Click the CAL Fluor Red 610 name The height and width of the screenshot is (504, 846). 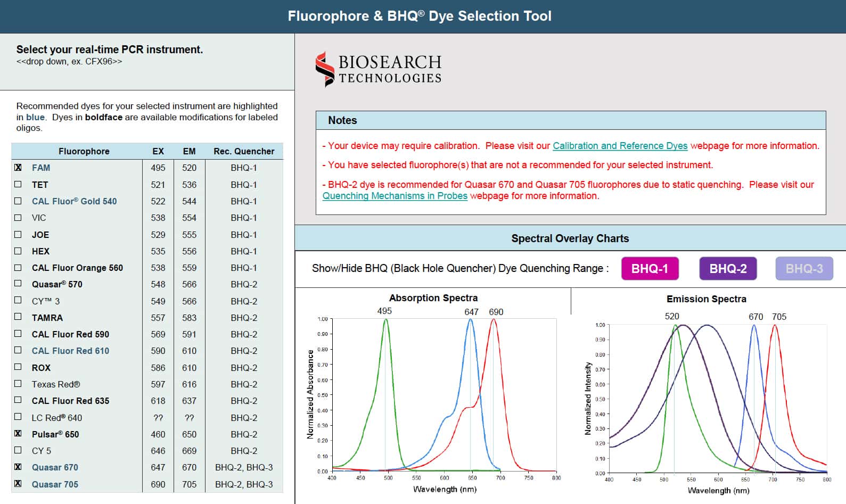click(70, 351)
